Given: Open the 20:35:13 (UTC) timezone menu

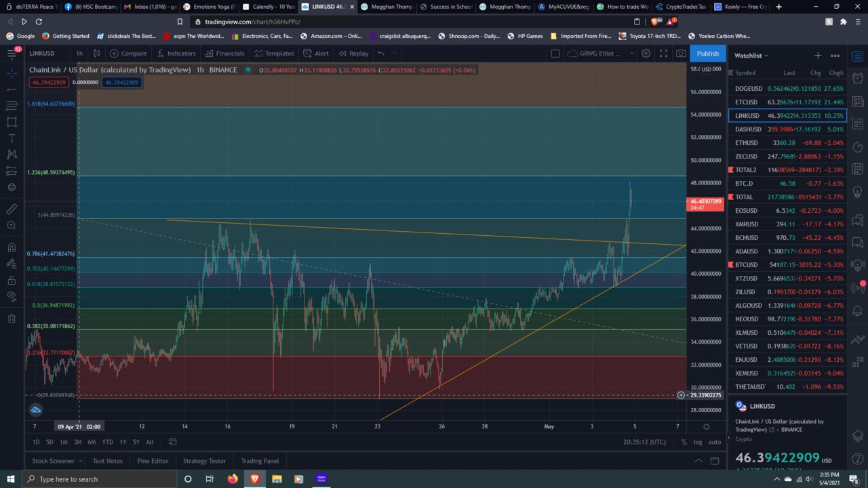Looking at the screenshot, I should point(644,442).
